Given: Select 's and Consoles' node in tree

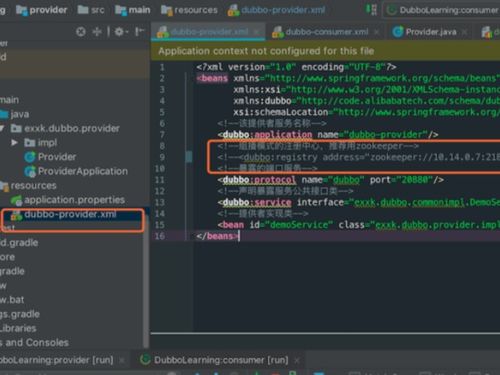Looking at the screenshot, I should click(x=34, y=343).
